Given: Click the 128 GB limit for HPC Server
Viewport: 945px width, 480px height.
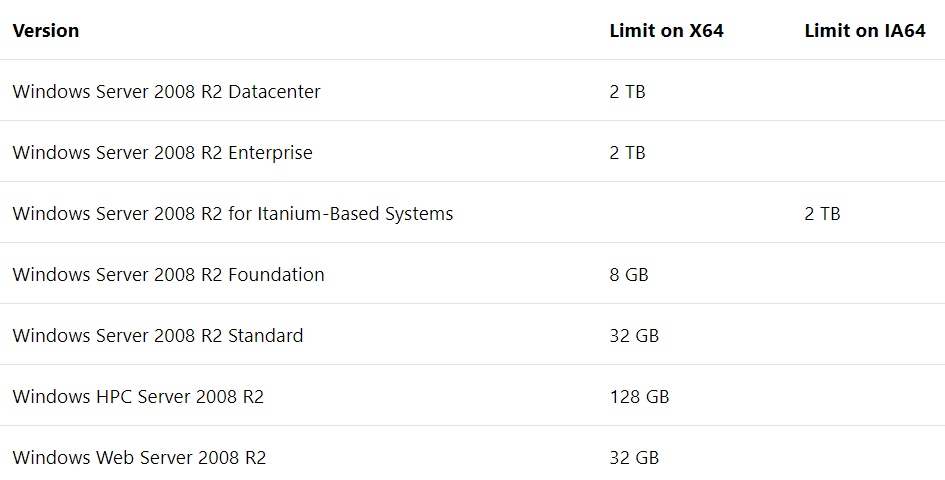Looking at the screenshot, I should tap(639, 396).
